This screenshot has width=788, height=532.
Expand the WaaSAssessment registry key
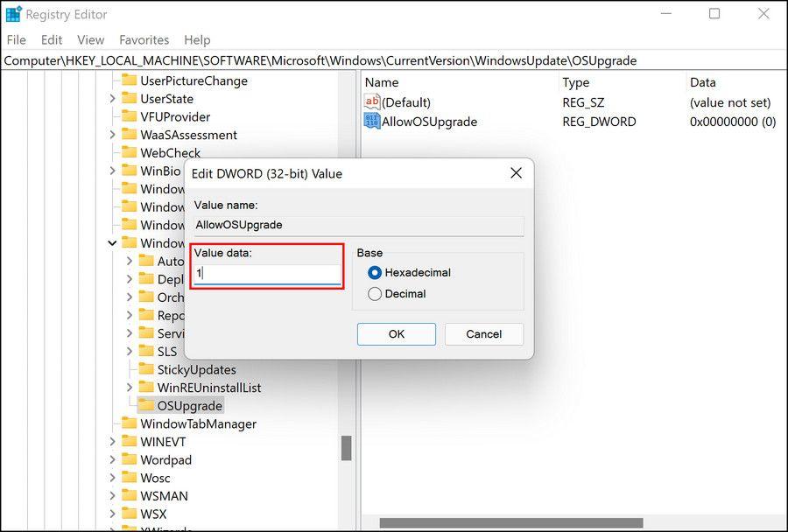coord(112,135)
